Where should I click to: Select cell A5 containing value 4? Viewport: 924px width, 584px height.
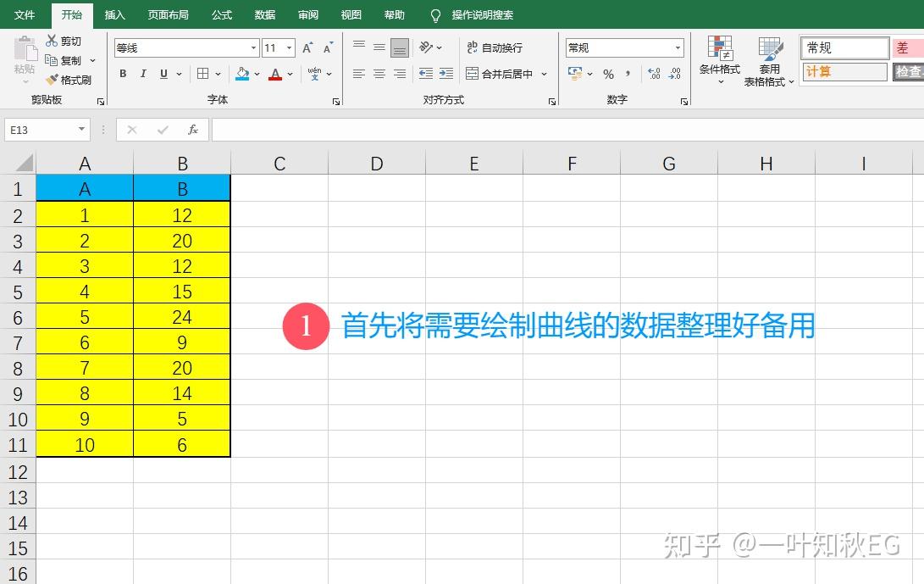point(84,291)
